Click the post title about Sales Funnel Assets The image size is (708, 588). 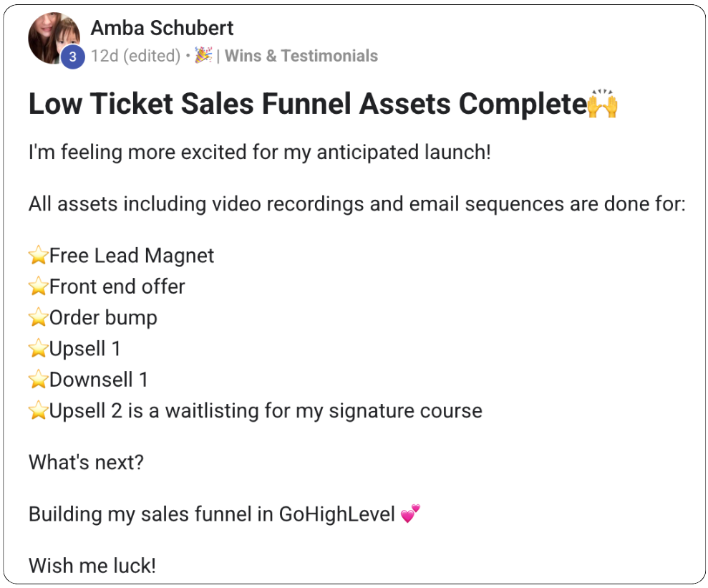coord(306,105)
